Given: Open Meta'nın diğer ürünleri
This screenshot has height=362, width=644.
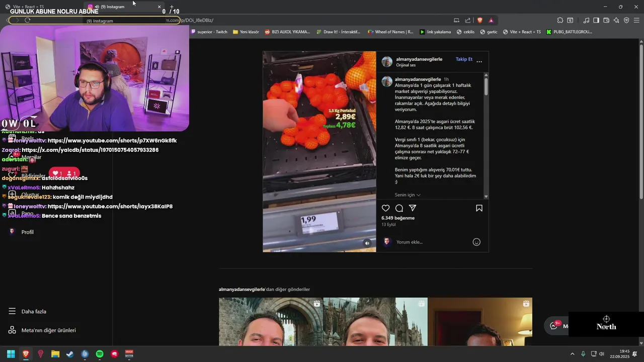Looking at the screenshot, I should coord(42,330).
